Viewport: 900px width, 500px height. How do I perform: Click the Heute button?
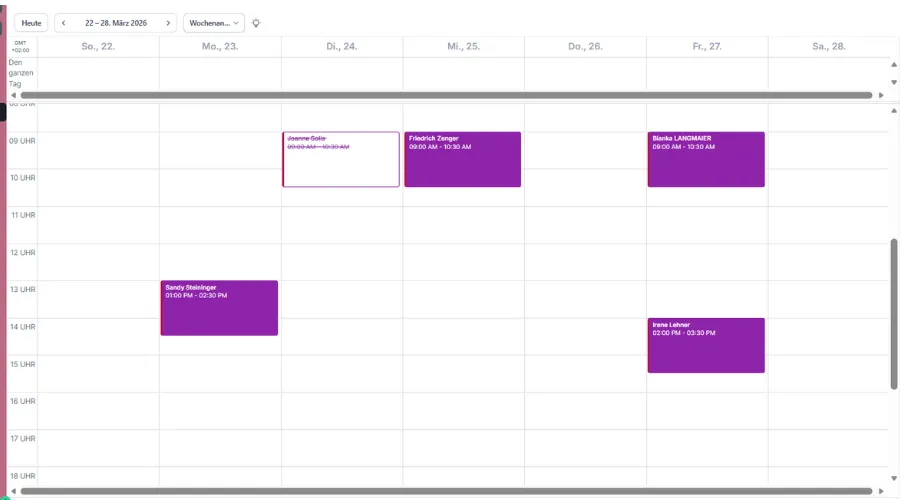point(31,23)
